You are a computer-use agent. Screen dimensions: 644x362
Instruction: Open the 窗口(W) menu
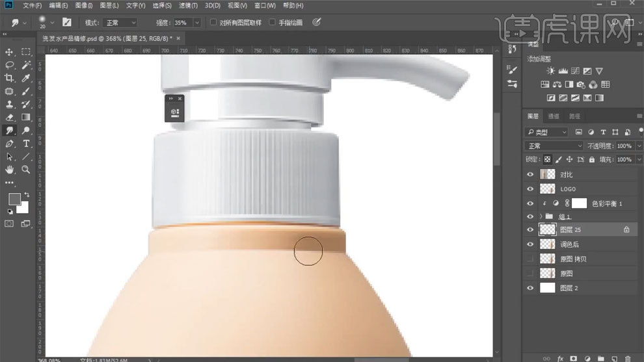pos(265,6)
